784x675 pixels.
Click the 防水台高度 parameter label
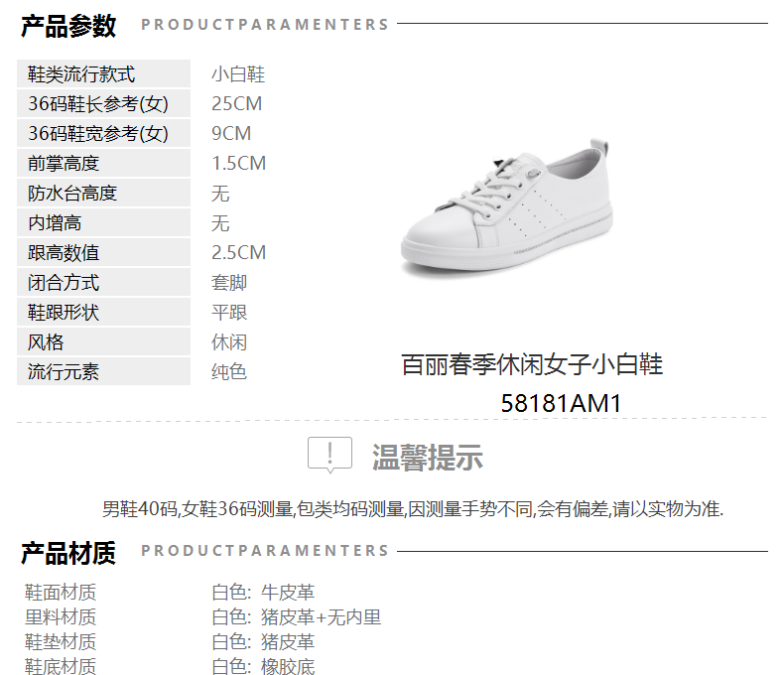tap(72, 193)
